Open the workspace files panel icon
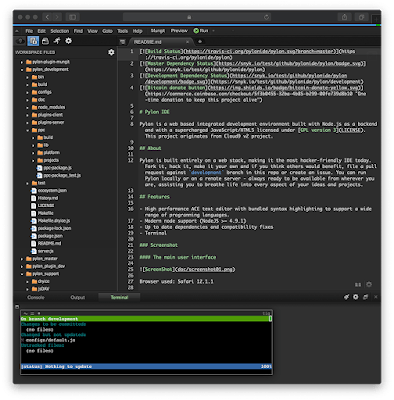 33,41
